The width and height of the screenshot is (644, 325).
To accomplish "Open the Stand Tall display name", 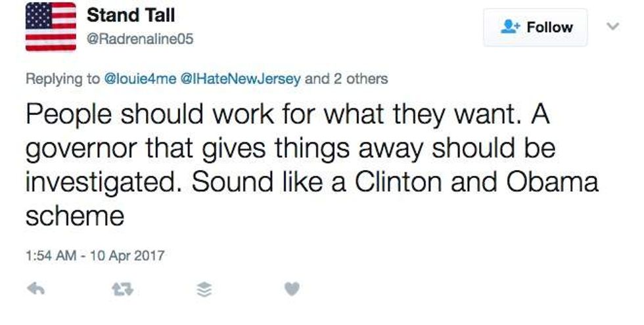I will [x=131, y=14].
